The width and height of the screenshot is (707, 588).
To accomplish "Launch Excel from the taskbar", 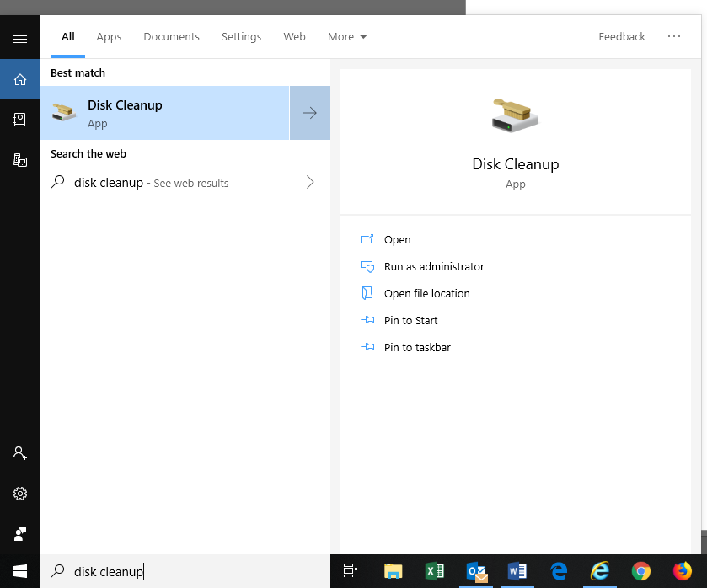I will tap(434, 571).
